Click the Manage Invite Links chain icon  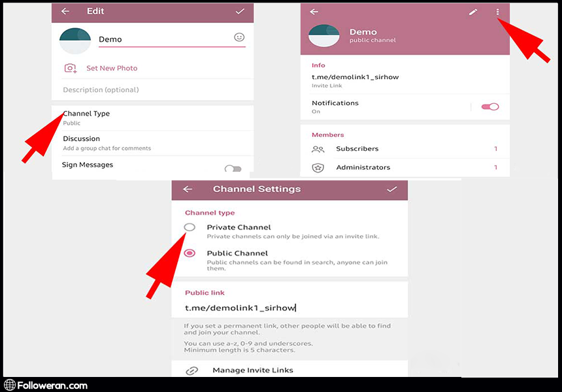tap(191, 370)
